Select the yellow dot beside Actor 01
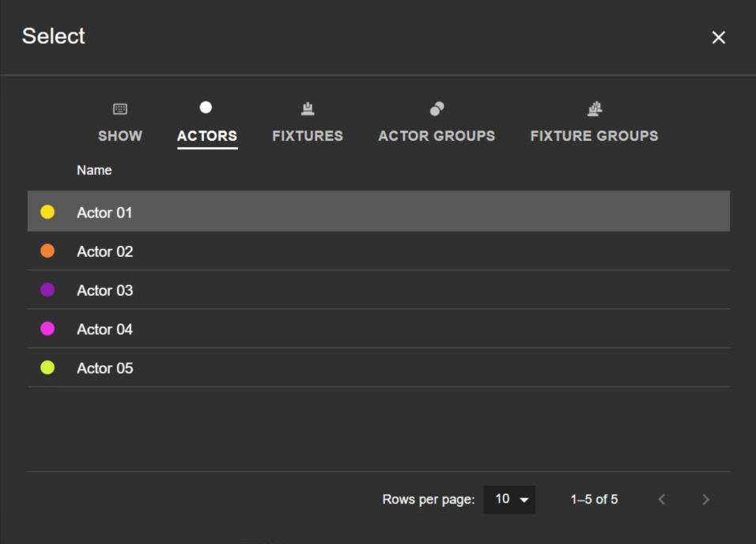 tap(47, 212)
